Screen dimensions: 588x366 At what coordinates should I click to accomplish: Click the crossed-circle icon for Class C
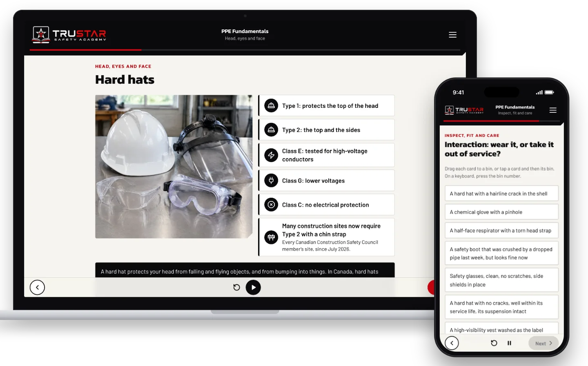(271, 205)
